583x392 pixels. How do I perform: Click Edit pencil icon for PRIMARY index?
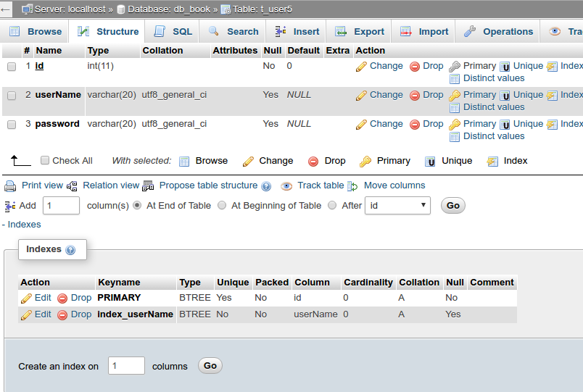pyautogui.click(x=26, y=298)
